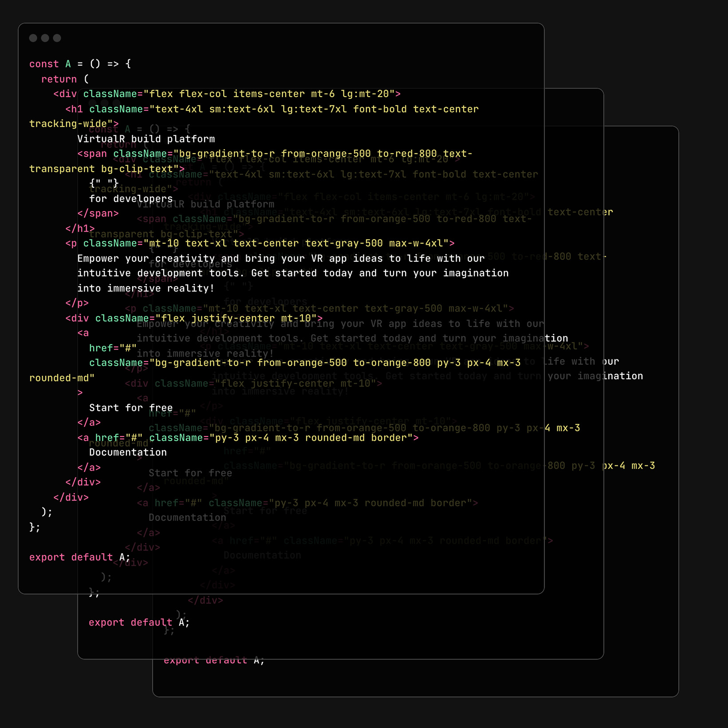The height and width of the screenshot is (728, 728).
Task: Click the Start for free anchor text
Action: click(131, 407)
